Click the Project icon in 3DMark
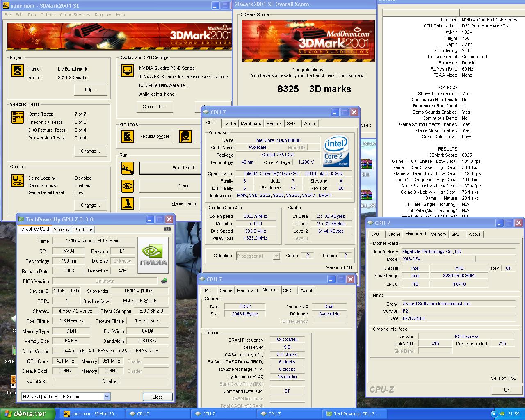The image size is (525, 420). [17, 71]
